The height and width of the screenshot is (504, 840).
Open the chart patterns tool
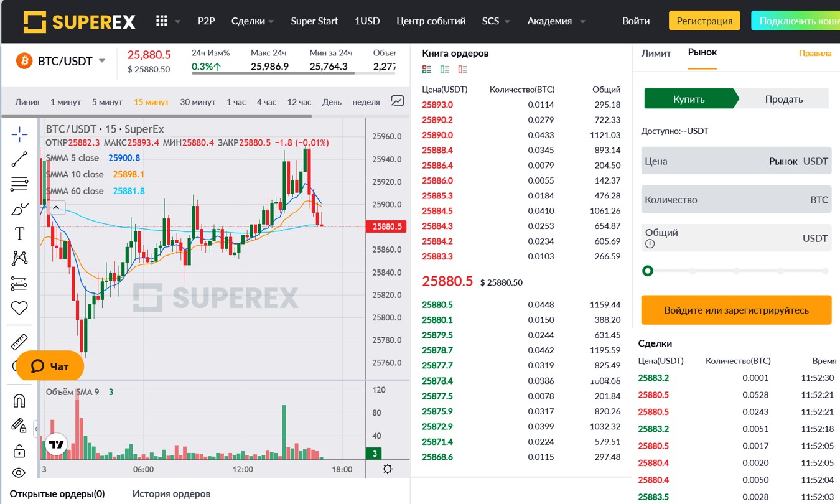(19, 258)
